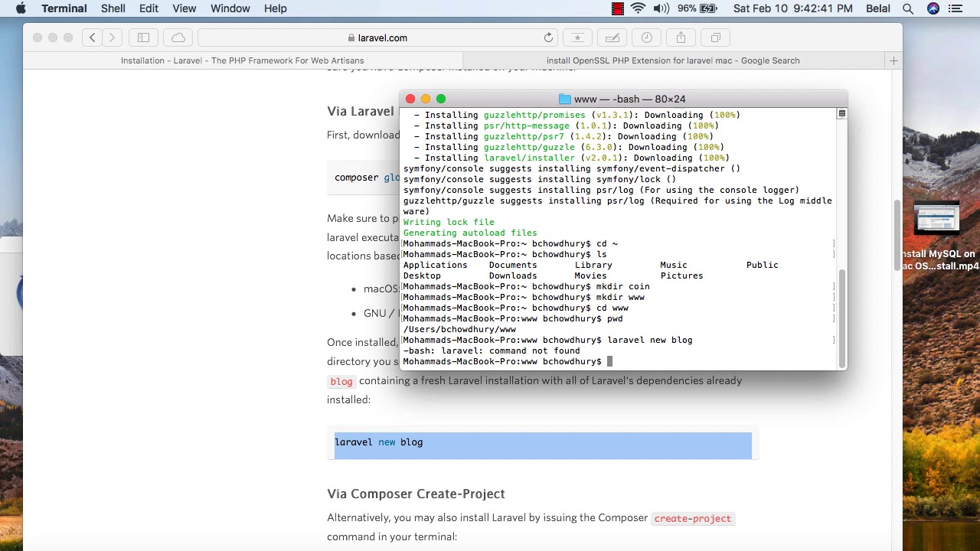Open the Safari Share button

(x=681, y=37)
